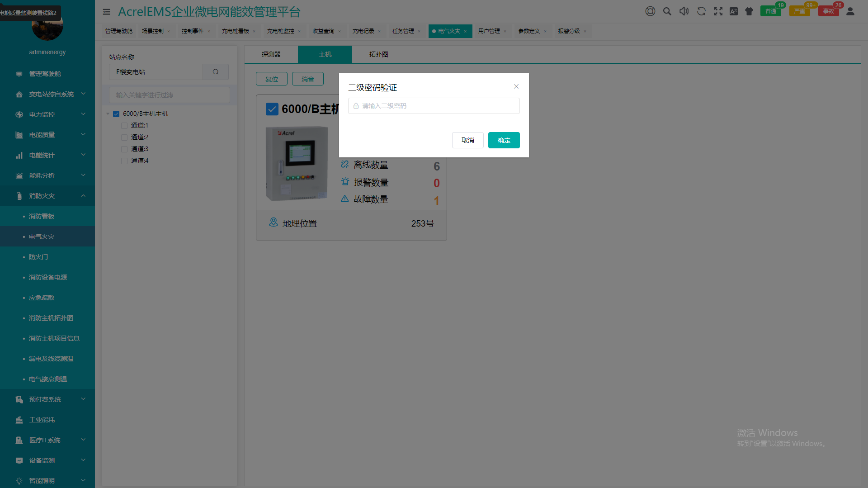
Task: Close the 二级密码验证 dialog
Action: pos(516,86)
